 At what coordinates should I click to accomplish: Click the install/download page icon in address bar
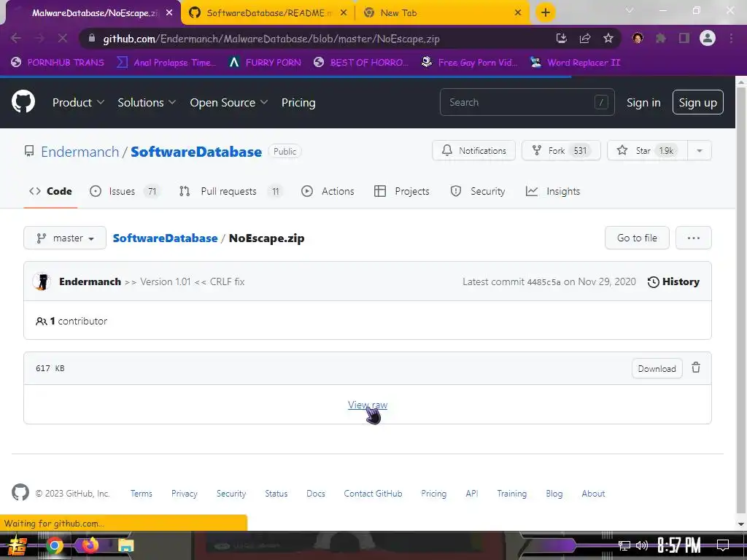[562, 38]
